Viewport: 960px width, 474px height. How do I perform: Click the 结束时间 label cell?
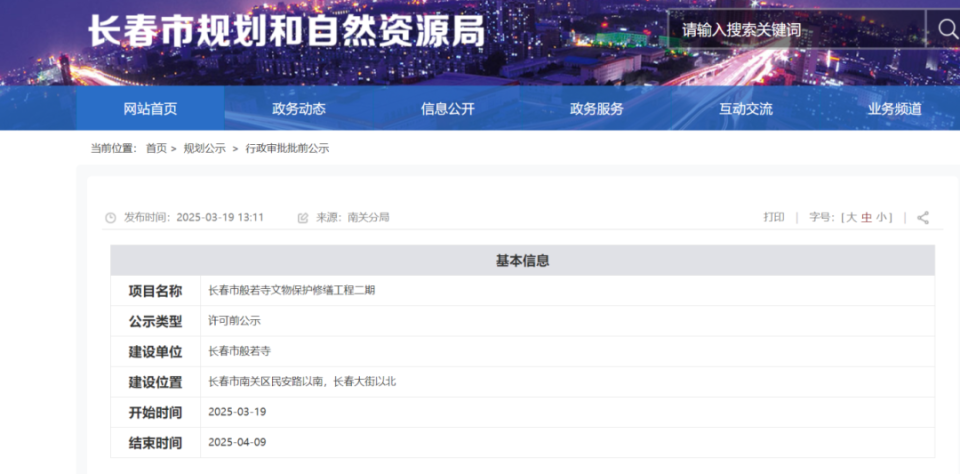pos(156,442)
